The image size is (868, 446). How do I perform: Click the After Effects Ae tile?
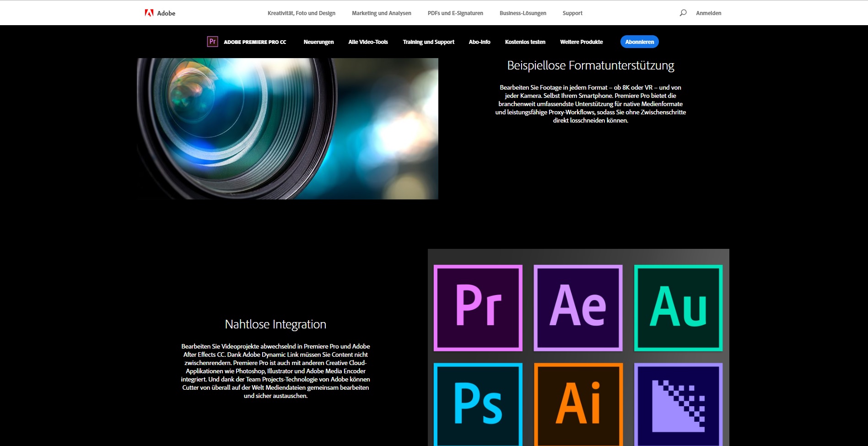pyautogui.click(x=578, y=308)
